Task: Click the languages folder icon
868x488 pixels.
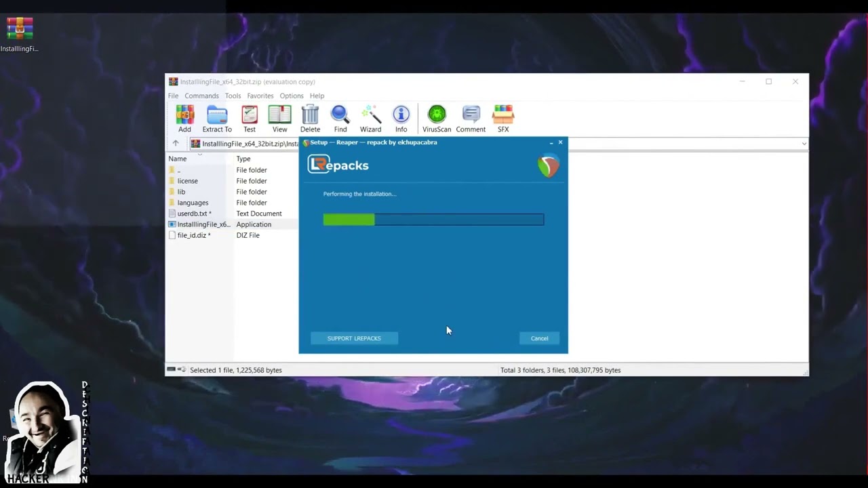Action: coord(172,203)
